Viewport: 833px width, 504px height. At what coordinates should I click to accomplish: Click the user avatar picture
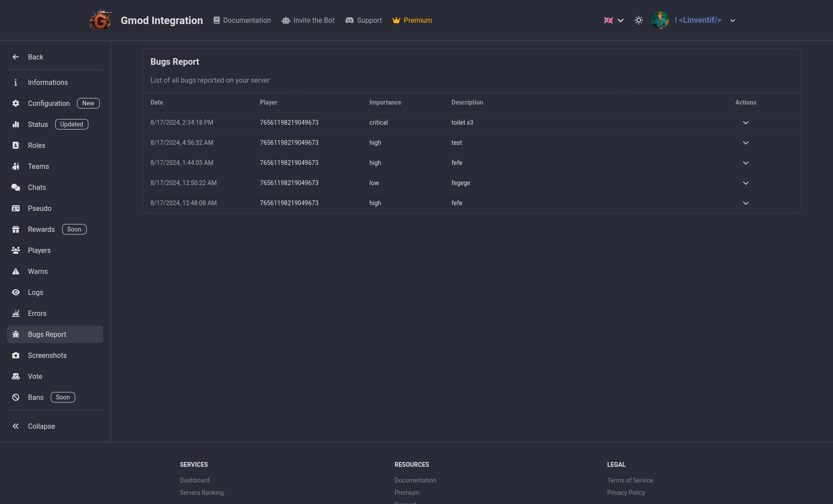pos(660,20)
